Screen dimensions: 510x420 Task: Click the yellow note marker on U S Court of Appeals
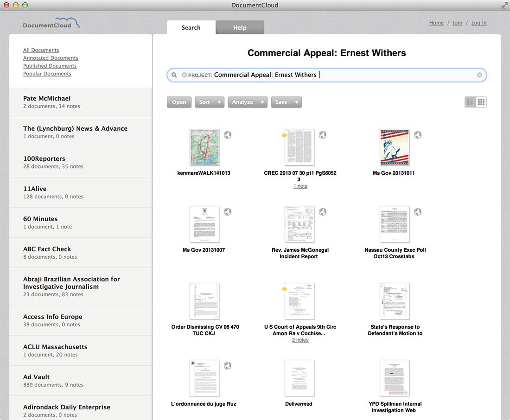tap(285, 288)
